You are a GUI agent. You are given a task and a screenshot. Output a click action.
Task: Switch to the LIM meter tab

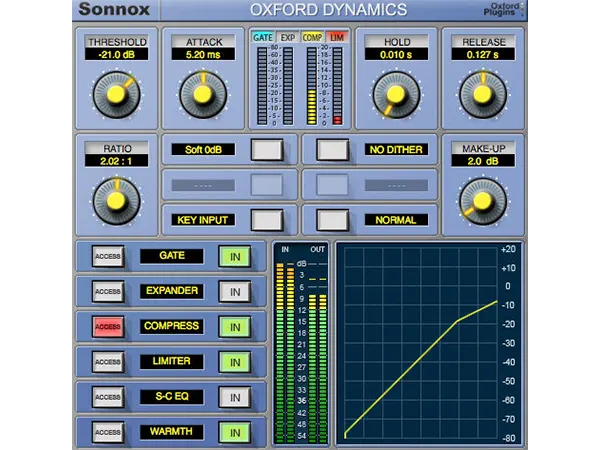(337, 38)
